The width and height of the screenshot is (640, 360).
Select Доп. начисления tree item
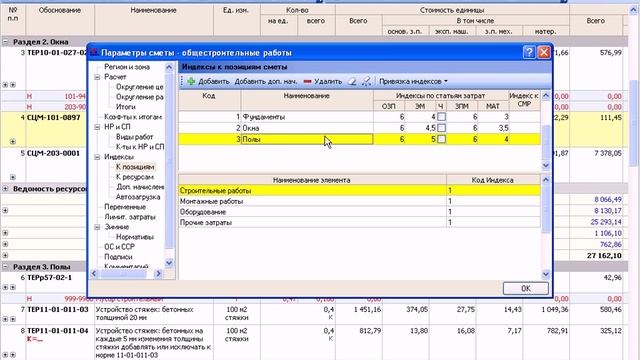(x=140, y=187)
